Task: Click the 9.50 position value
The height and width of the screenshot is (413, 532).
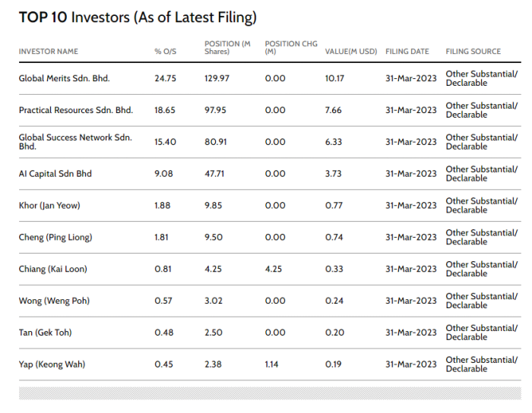Action: (x=214, y=238)
